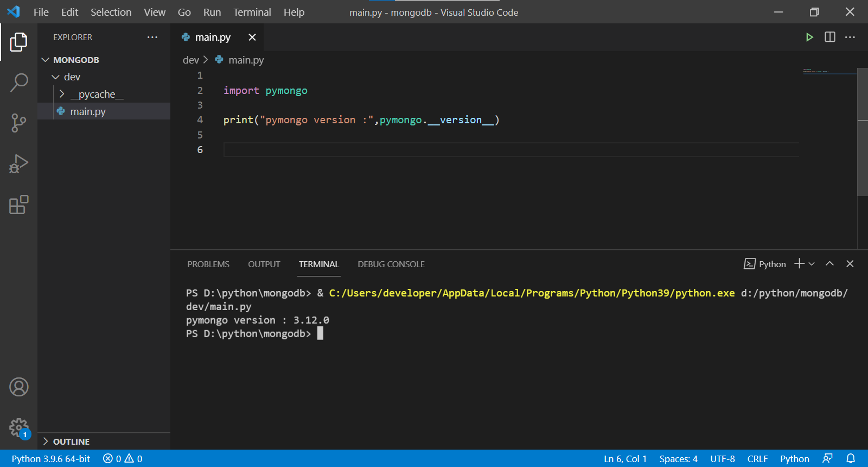The height and width of the screenshot is (467, 868).
Task: Switch to the OUTPUT panel tab
Action: point(264,264)
